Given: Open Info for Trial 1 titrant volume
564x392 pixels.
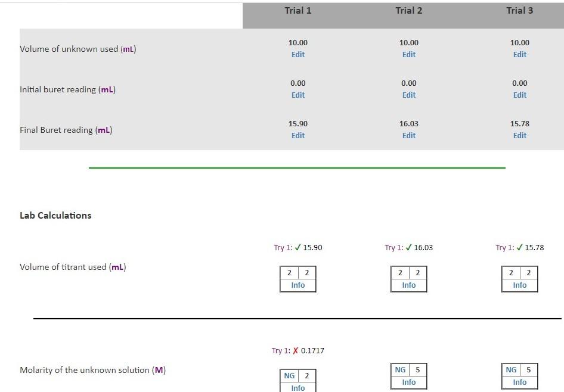Looking at the screenshot, I should [298, 285].
